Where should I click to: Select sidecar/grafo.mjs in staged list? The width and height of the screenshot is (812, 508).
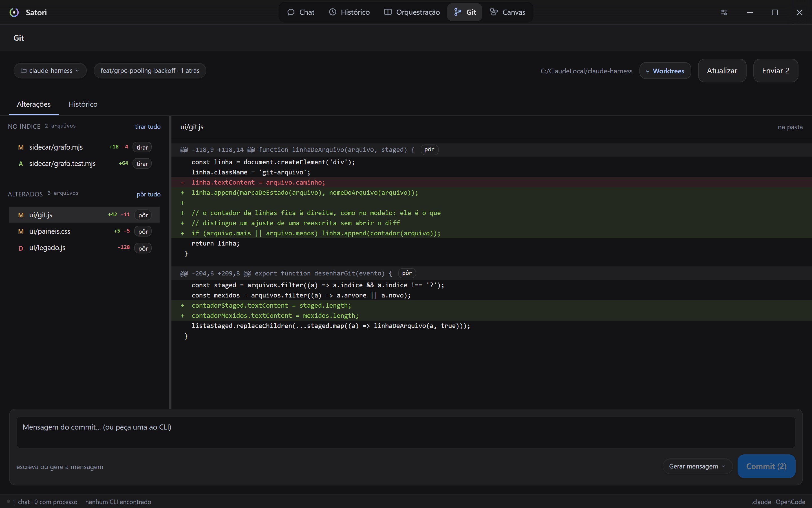[x=84, y=147]
